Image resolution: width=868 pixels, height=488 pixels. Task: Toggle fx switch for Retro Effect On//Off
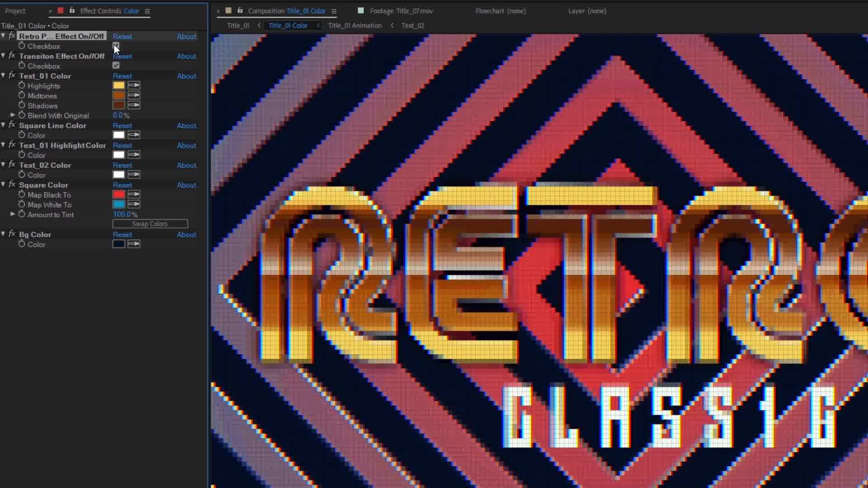[x=12, y=36]
